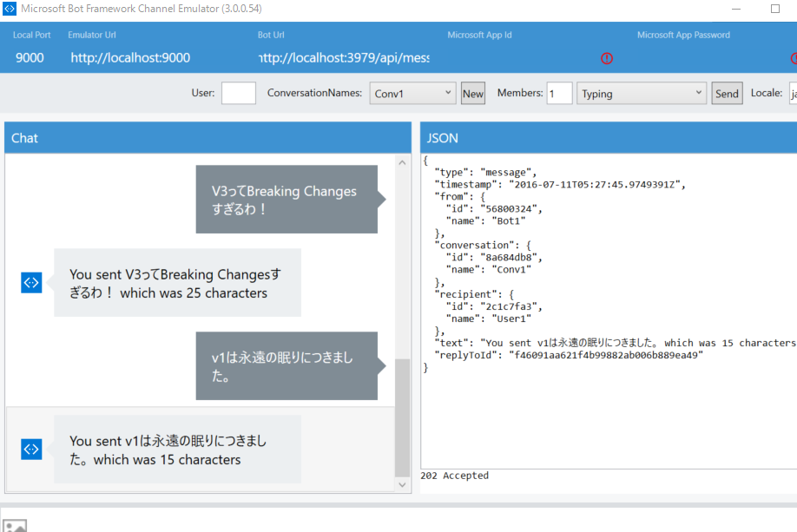This screenshot has height=532, width=797.
Task: Click the JSON conversation id "8a684db8" line
Action: (x=494, y=258)
